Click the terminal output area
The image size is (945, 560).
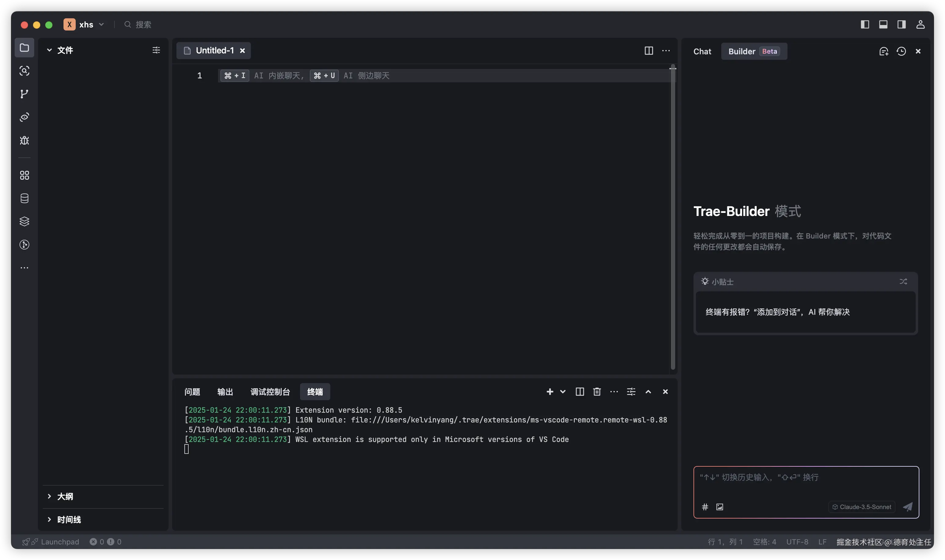(x=425, y=466)
